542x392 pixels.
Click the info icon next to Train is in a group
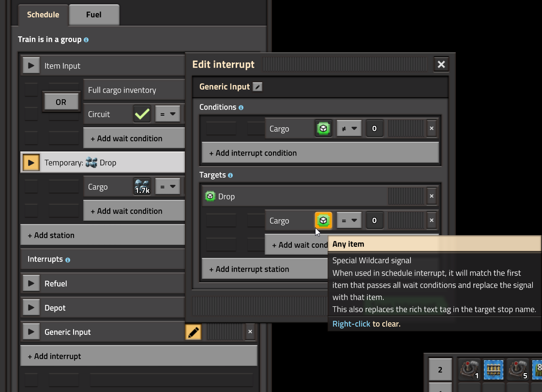[x=86, y=40]
